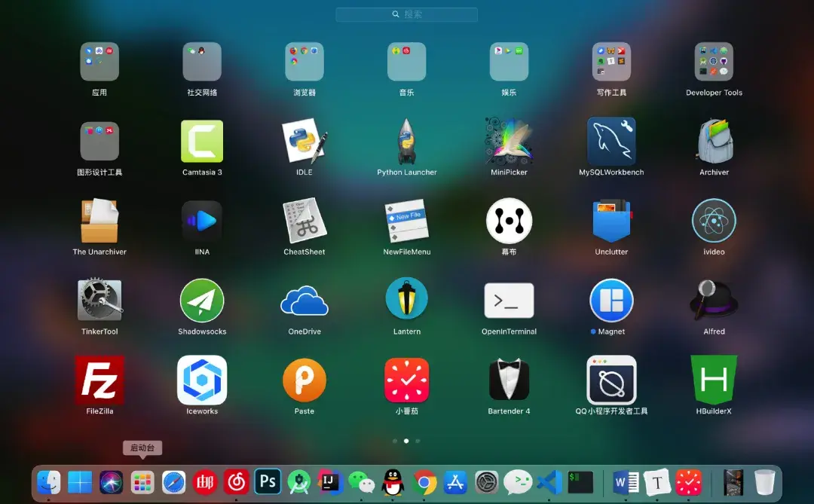Open the 应用 folder in Launchpad
Image resolution: width=814 pixels, height=504 pixels.
(99, 62)
